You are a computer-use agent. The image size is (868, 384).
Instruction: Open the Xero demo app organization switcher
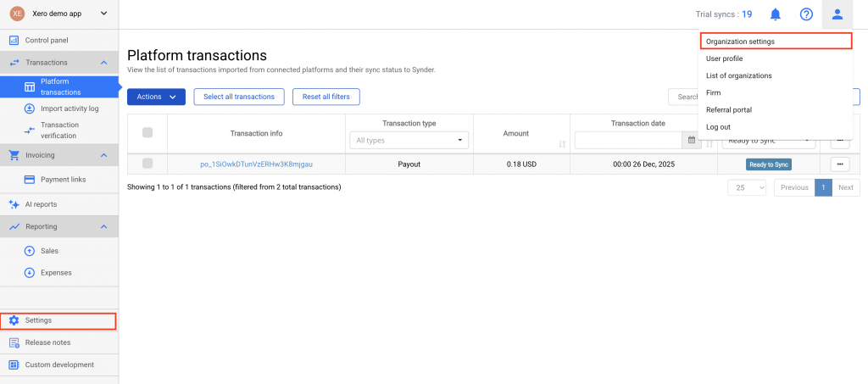pos(58,14)
